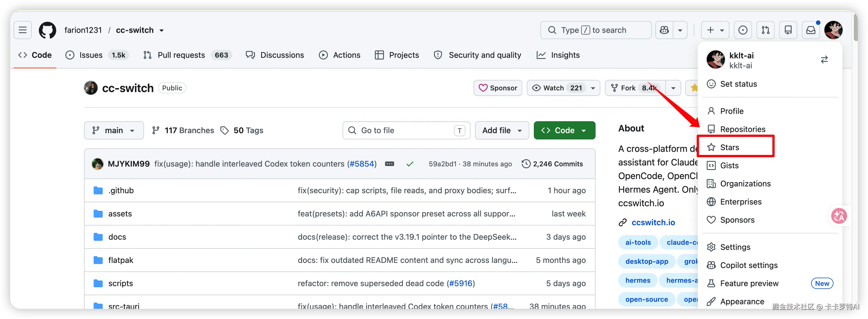The width and height of the screenshot is (868, 319).
Task: Switch to the Discussions tab
Action: 275,55
